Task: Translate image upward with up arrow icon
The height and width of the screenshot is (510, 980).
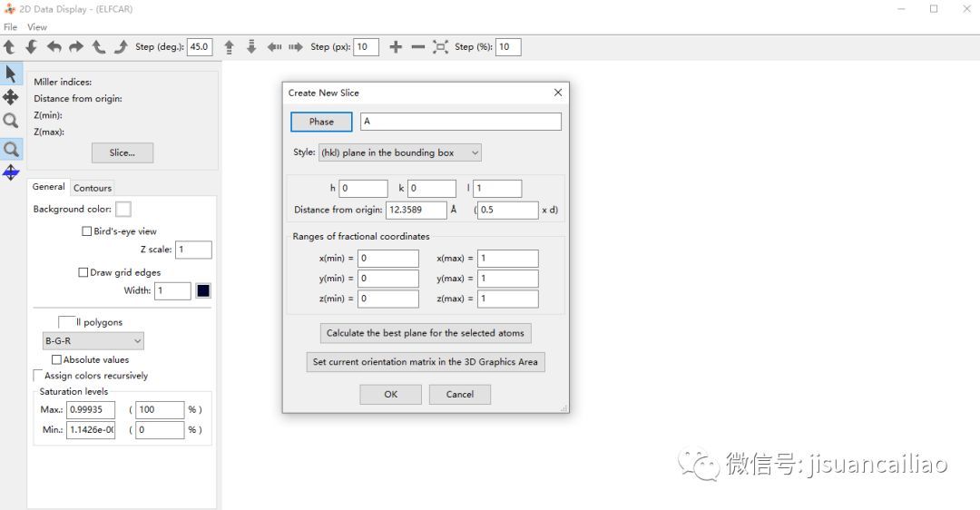Action: [230, 47]
